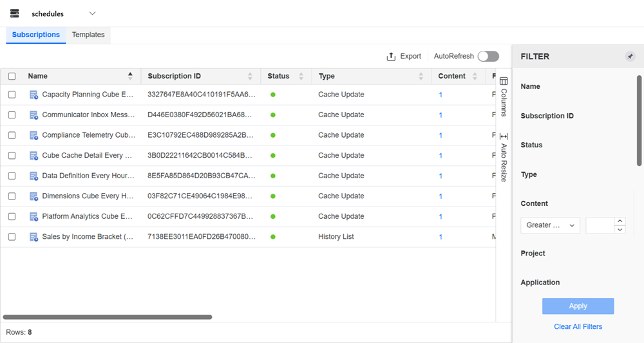Click the Content filter number input field
Viewport: 644px width, 343px height.
pos(599,225)
